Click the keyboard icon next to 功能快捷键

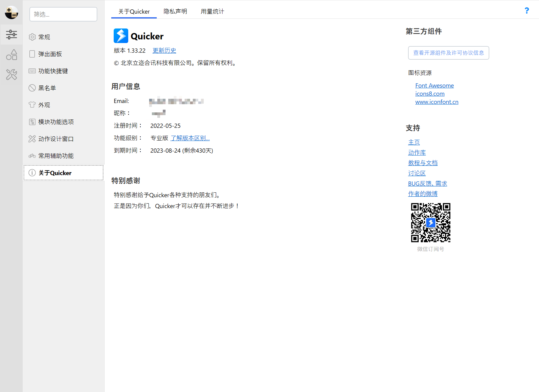[x=32, y=71]
